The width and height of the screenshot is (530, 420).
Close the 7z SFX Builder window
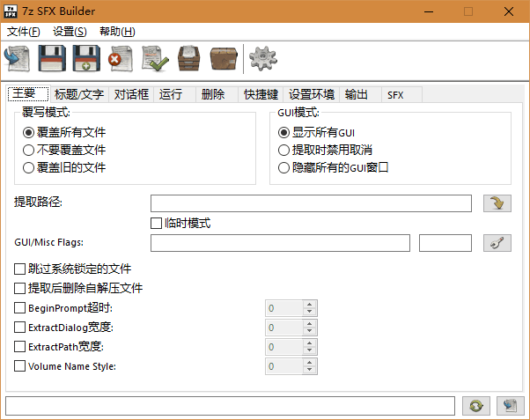[x=508, y=11]
